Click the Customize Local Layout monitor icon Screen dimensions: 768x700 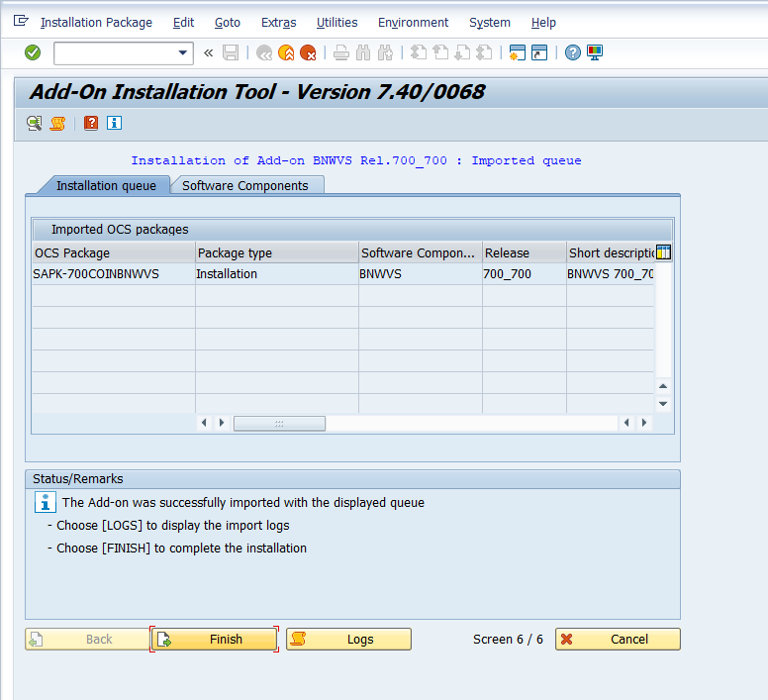pos(594,52)
